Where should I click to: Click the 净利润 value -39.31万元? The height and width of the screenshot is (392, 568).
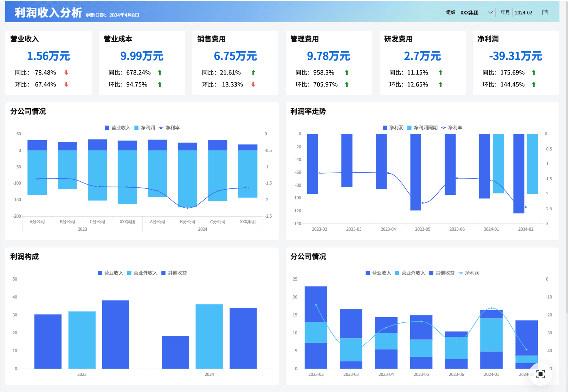click(x=515, y=56)
